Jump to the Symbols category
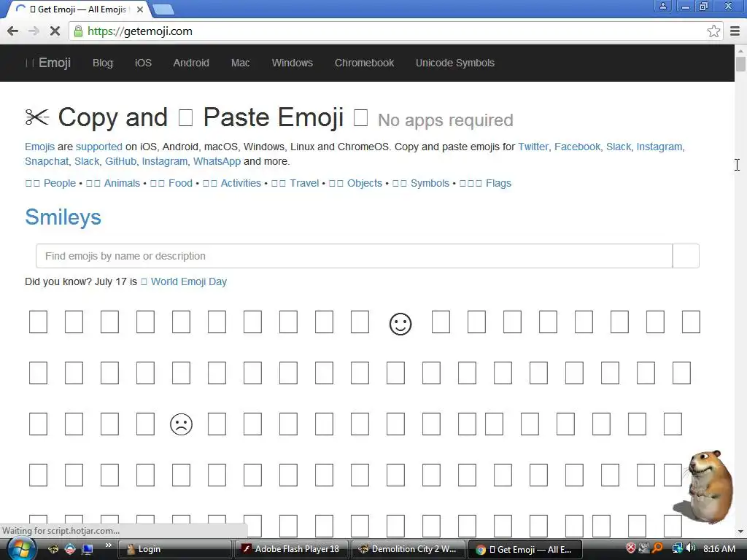This screenshot has width=747, height=560. click(x=421, y=183)
